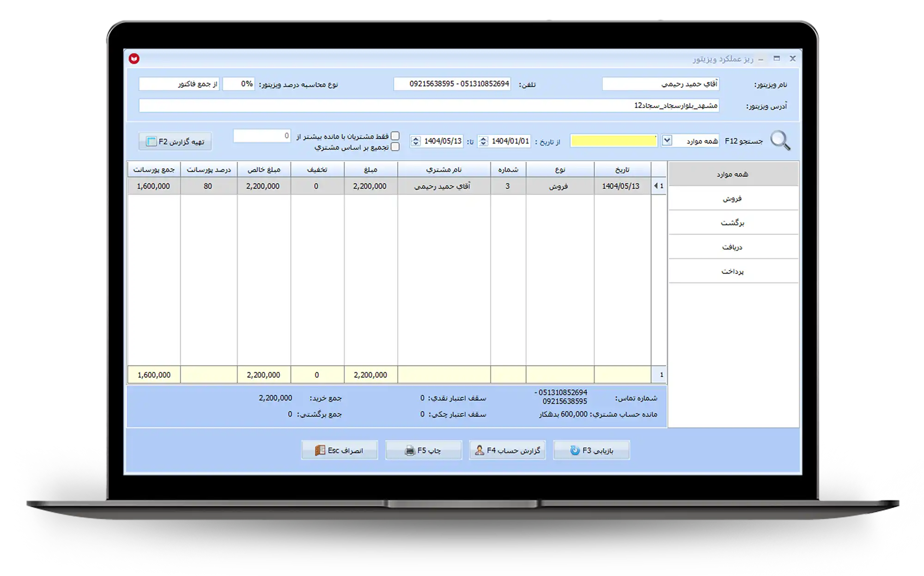
Task: Click the نام ویزیتور name field
Action: pyautogui.click(x=661, y=84)
